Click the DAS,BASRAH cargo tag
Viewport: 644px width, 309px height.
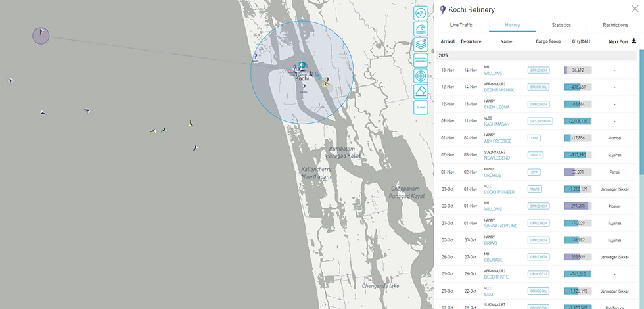point(540,121)
